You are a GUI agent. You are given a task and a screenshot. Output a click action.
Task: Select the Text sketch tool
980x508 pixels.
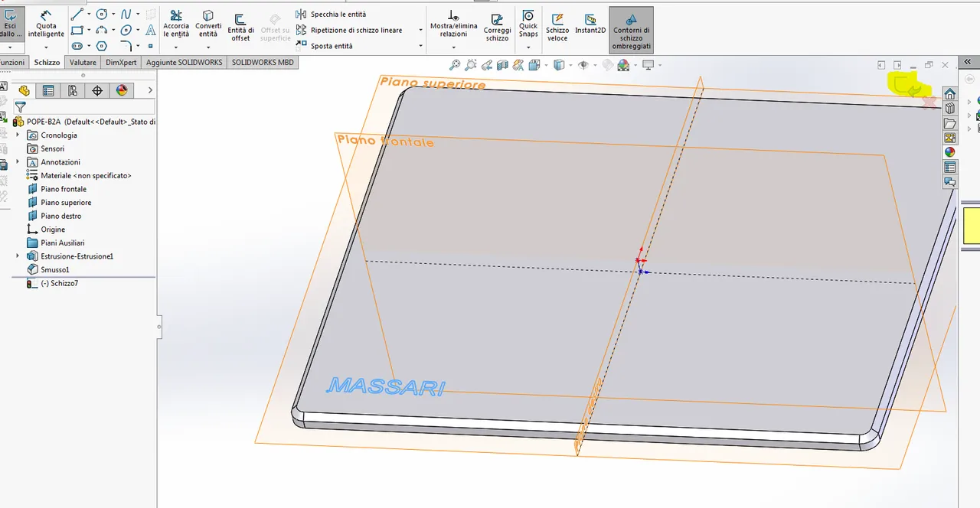(x=150, y=31)
